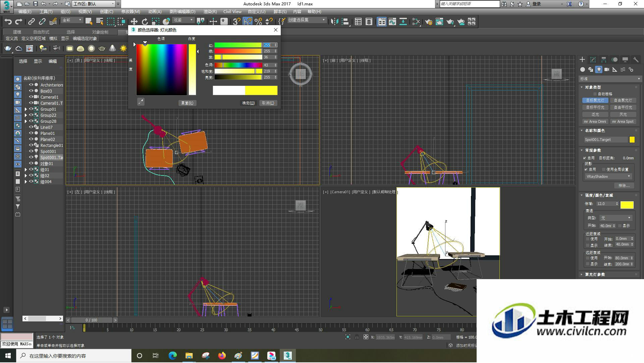Select the Geometry category icon
Image resolution: width=644 pixels, height=363 pixels.
pos(583,69)
